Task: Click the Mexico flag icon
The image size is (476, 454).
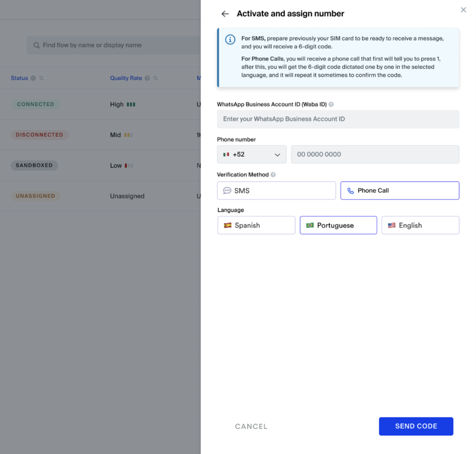Action: [226, 155]
